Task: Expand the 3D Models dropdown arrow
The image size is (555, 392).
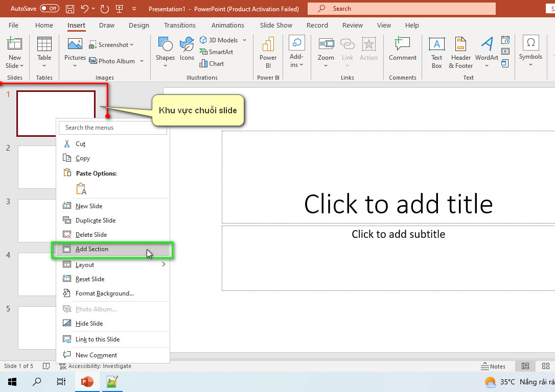Action: click(245, 40)
